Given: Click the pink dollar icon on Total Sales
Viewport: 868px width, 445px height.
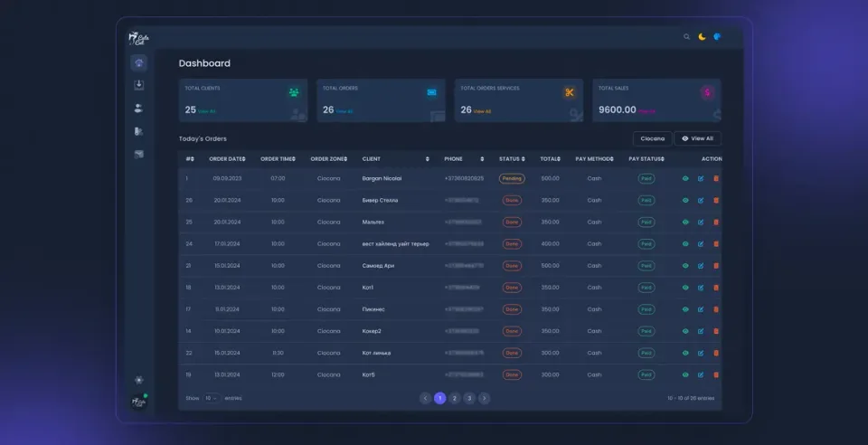Looking at the screenshot, I should pyautogui.click(x=707, y=92).
